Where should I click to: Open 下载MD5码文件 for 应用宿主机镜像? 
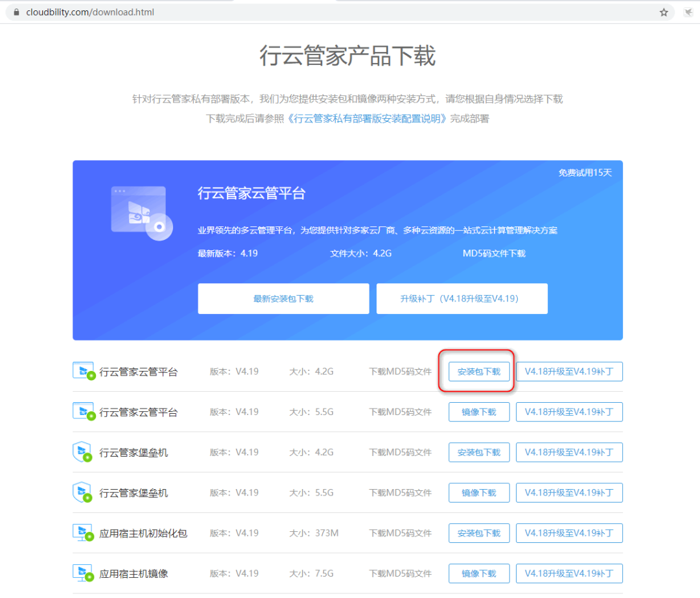pyautogui.click(x=400, y=573)
